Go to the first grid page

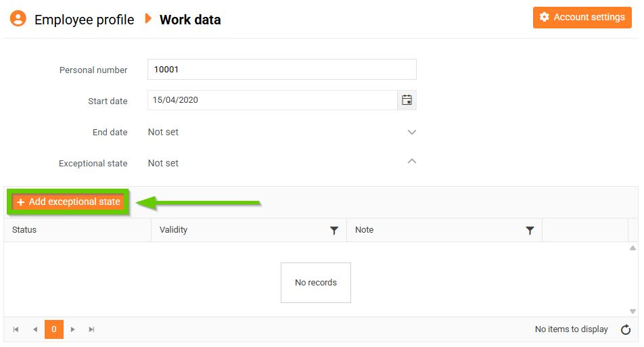pos(16,329)
